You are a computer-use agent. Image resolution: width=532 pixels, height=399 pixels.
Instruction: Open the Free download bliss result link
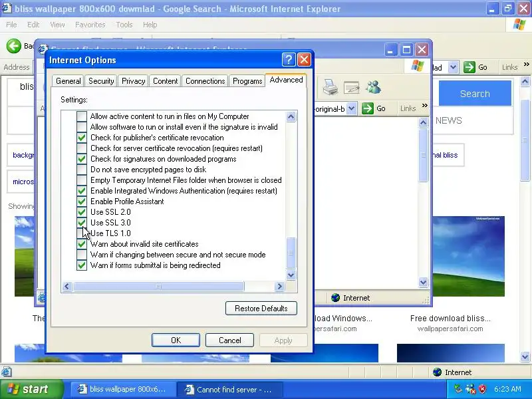tap(450, 319)
